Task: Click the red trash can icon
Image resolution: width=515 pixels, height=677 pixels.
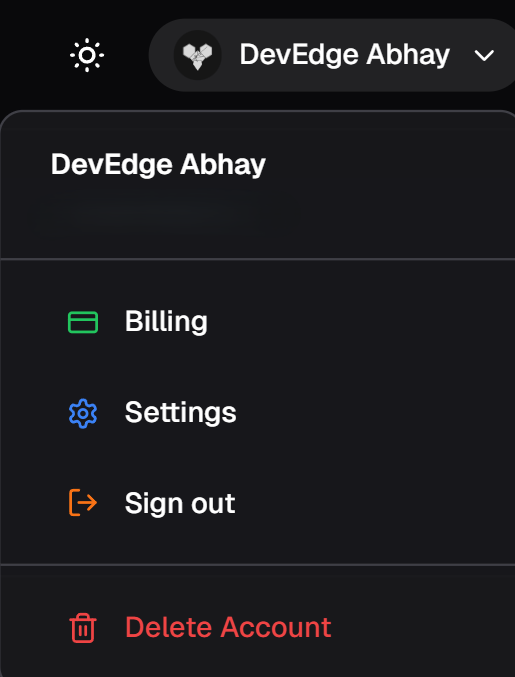Action: pyautogui.click(x=83, y=628)
